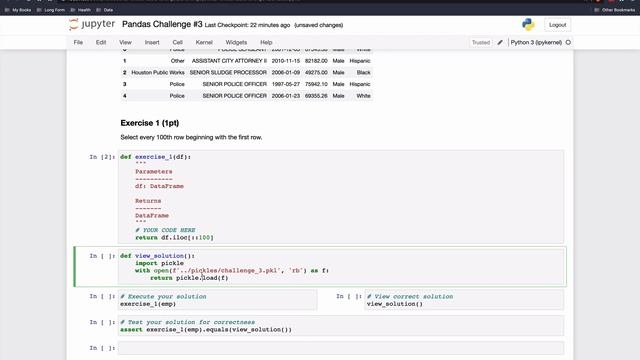Click the empty code cell at bottom
Screen dimensions: 640x360
(x=341, y=348)
